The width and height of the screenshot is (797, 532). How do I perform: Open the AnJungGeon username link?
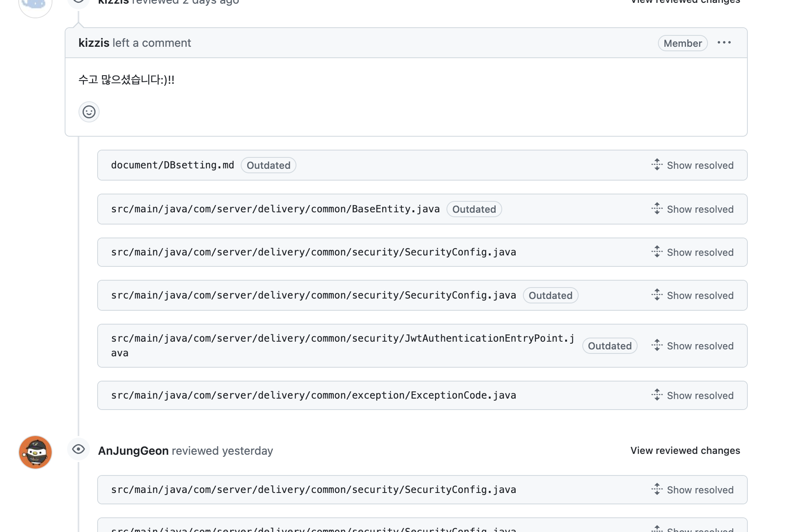(x=133, y=451)
